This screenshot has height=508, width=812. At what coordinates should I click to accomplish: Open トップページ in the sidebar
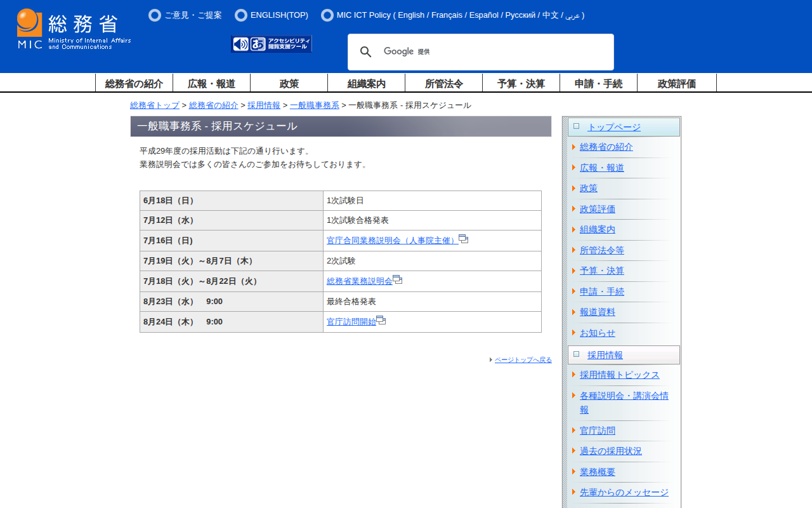tap(613, 127)
